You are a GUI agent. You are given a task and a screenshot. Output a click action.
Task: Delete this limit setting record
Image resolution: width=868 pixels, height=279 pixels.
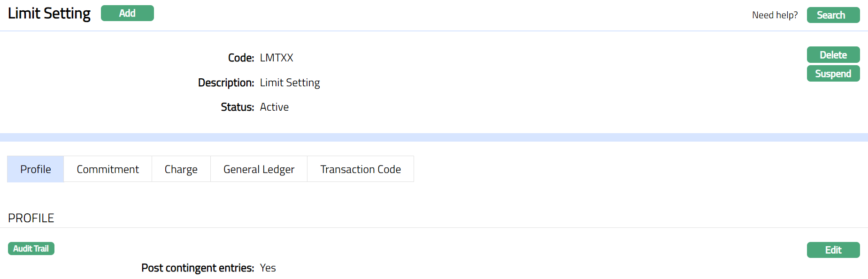click(x=833, y=55)
